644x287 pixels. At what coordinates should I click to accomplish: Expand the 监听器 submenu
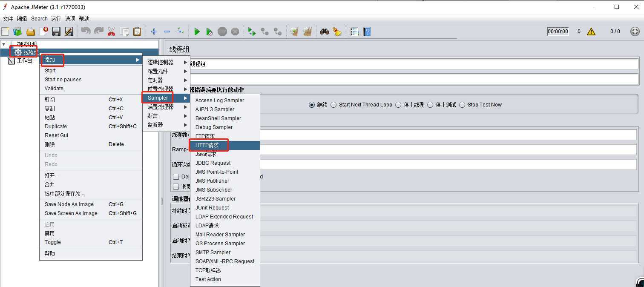[x=167, y=125]
